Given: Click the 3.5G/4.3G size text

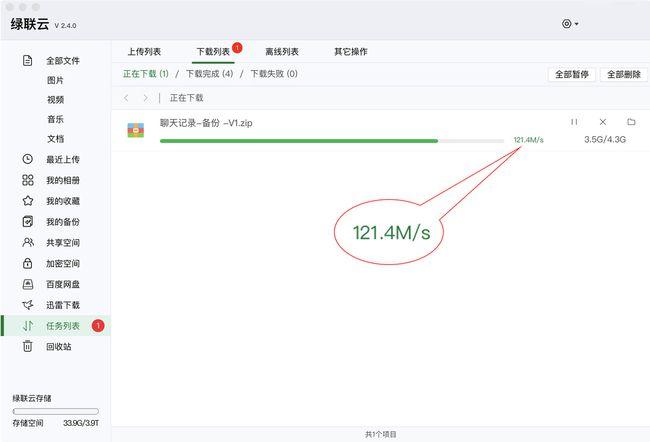Looking at the screenshot, I should [x=605, y=139].
